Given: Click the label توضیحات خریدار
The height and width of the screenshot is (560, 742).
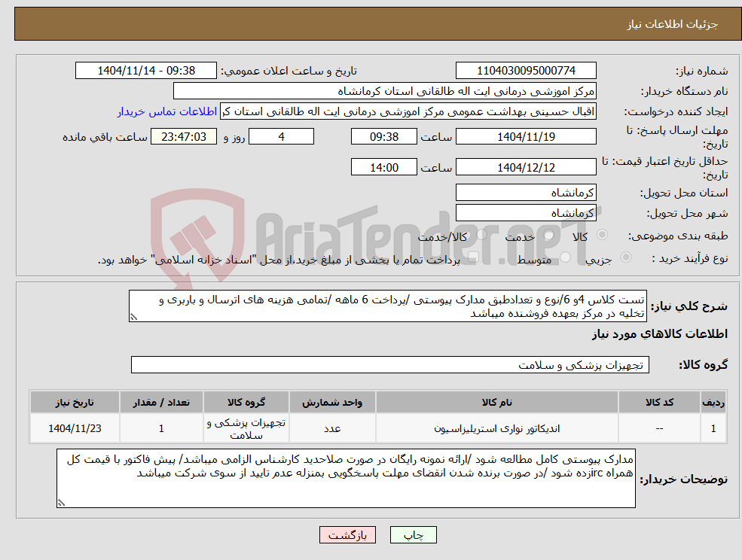Looking at the screenshot, I should (x=684, y=479).
